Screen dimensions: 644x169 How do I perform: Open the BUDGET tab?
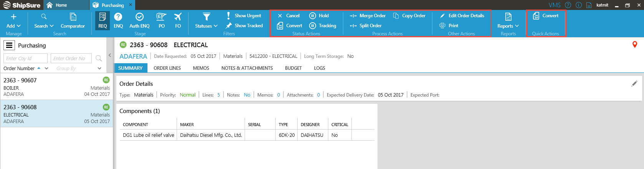[293, 68]
